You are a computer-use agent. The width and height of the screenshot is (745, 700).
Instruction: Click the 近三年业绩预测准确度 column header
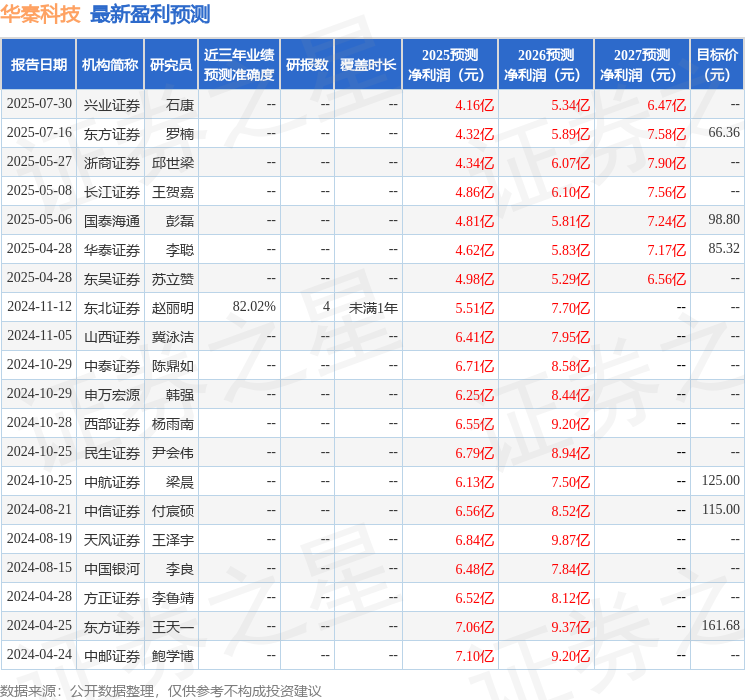point(239,65)
